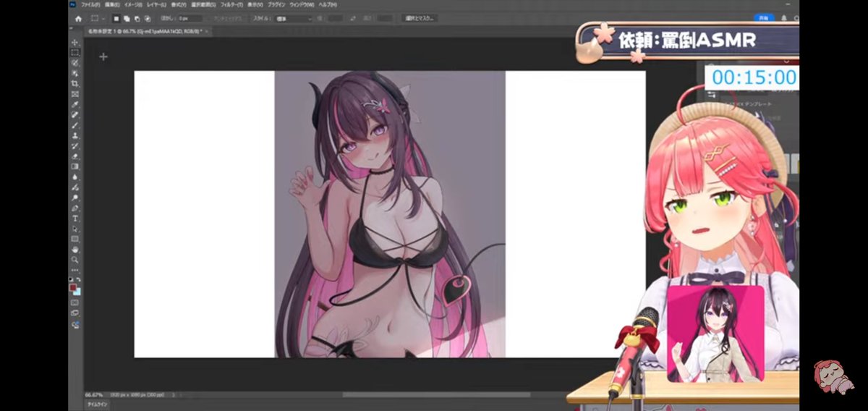Select the Eyedropper tool
Screen dimensions: 868x411
tap(75, 104)
